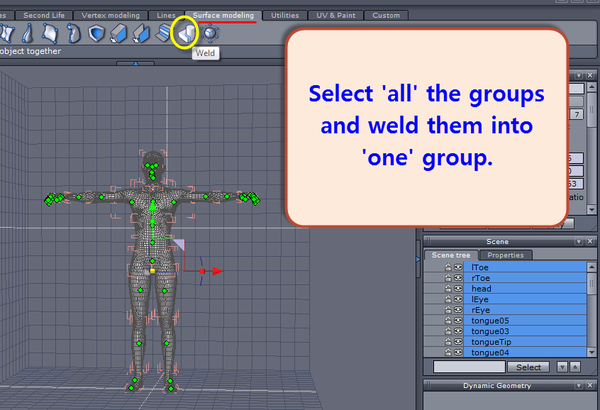Click the search field beside Select button
The image size is (600, 410).
tap(469, 367)
